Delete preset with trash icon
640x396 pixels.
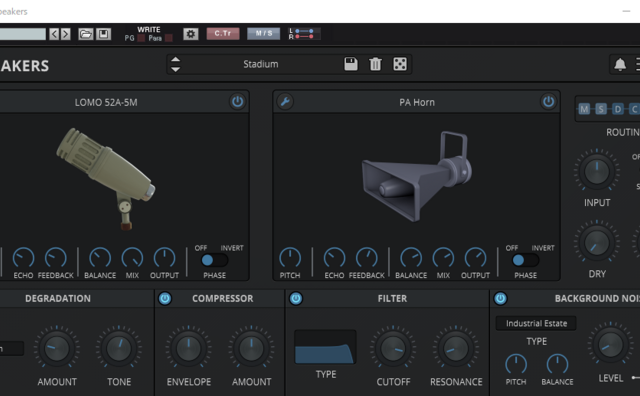click(x=375, y=64)
